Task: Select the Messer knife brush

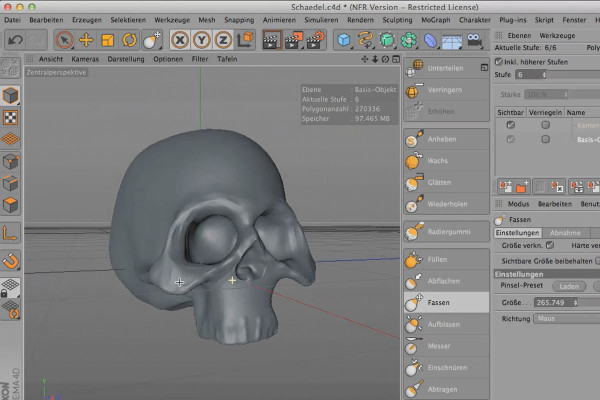Action: click(x=446, y=346)
